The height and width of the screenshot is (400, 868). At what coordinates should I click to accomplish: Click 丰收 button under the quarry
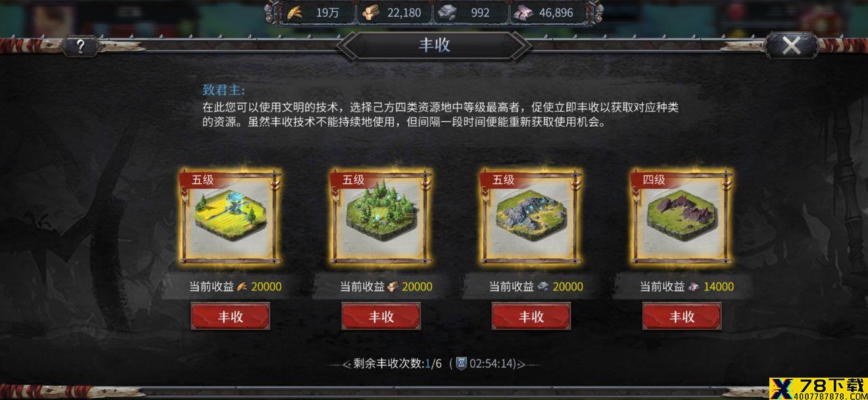[x=531, y=317]
